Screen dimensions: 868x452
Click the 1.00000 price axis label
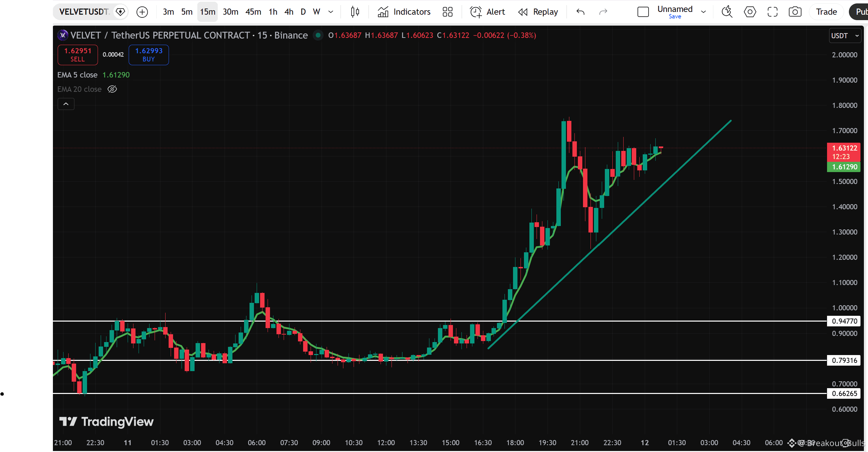(x=844, y=308)
